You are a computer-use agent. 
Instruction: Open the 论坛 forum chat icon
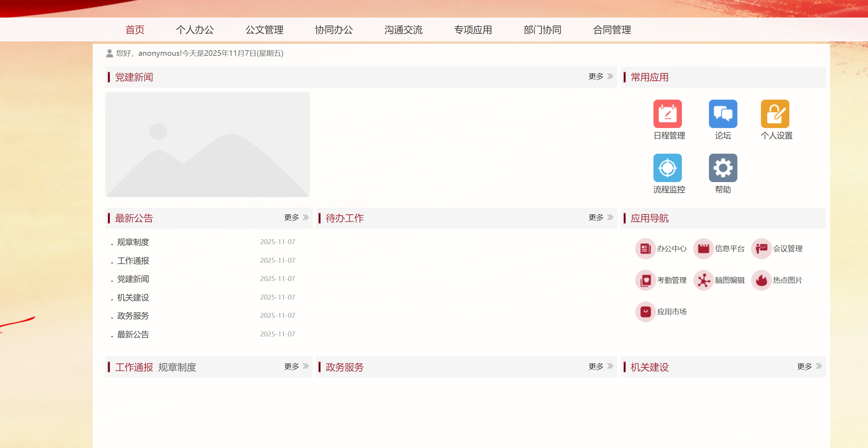pyautogui.click(x=723, y=114)
